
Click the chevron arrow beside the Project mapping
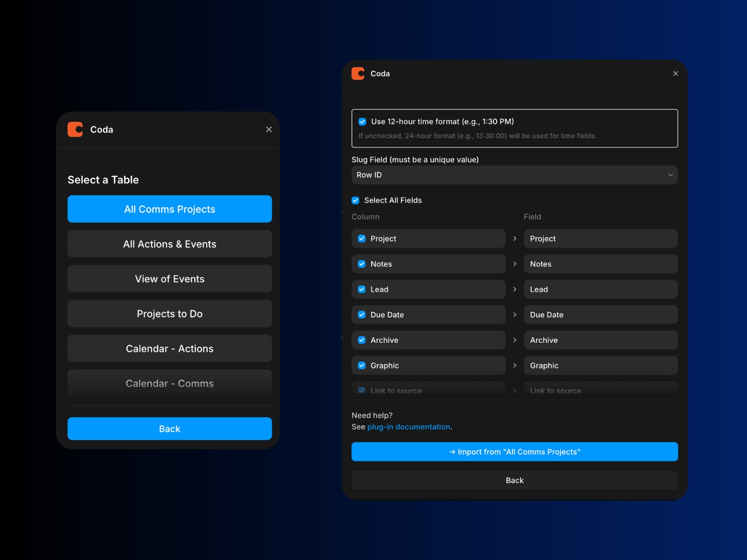515,238
